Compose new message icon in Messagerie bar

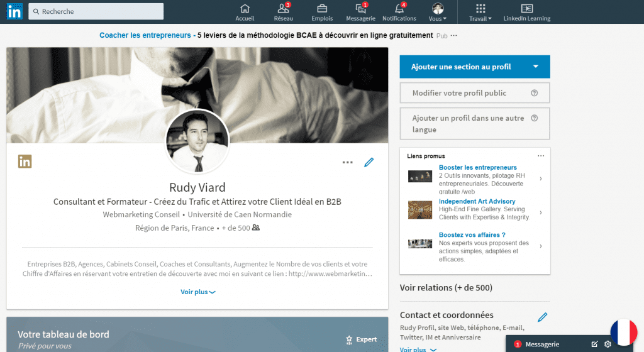click(x=594, y=344)
